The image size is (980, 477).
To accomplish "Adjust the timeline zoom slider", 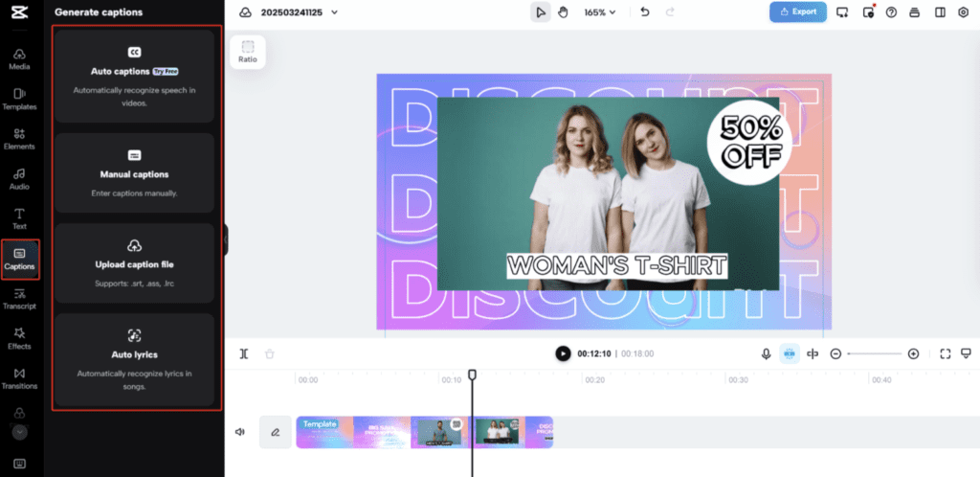I will click(875, 353).
